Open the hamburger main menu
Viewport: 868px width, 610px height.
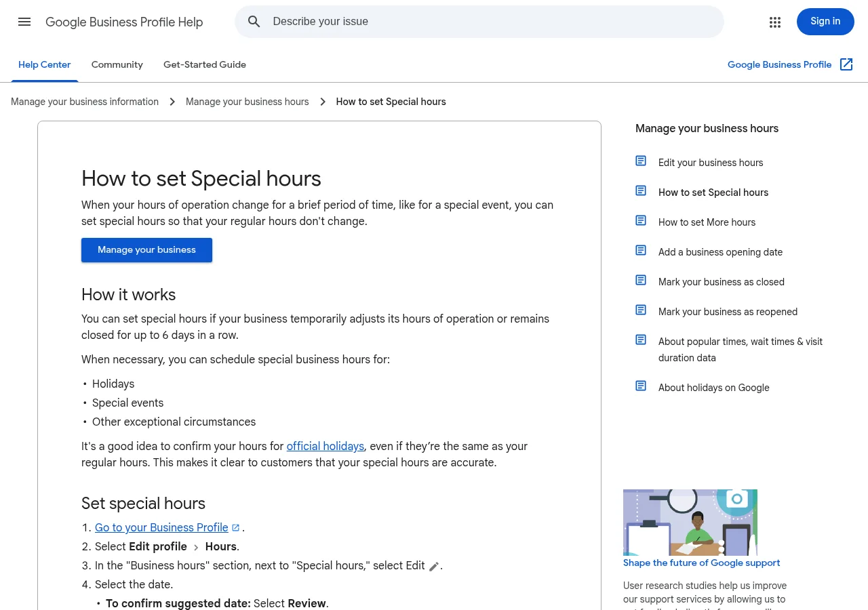(x=24, y=22)
